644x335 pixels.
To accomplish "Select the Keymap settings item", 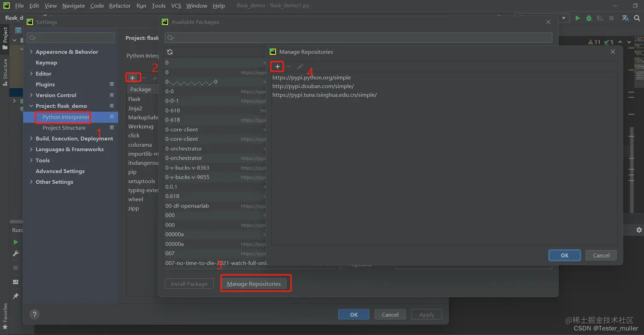I will [46, 63].
